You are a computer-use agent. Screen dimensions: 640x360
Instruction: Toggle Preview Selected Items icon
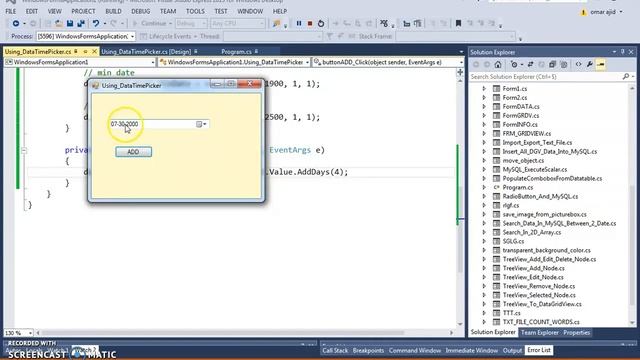pyautogui.click(x=600, y=64)
